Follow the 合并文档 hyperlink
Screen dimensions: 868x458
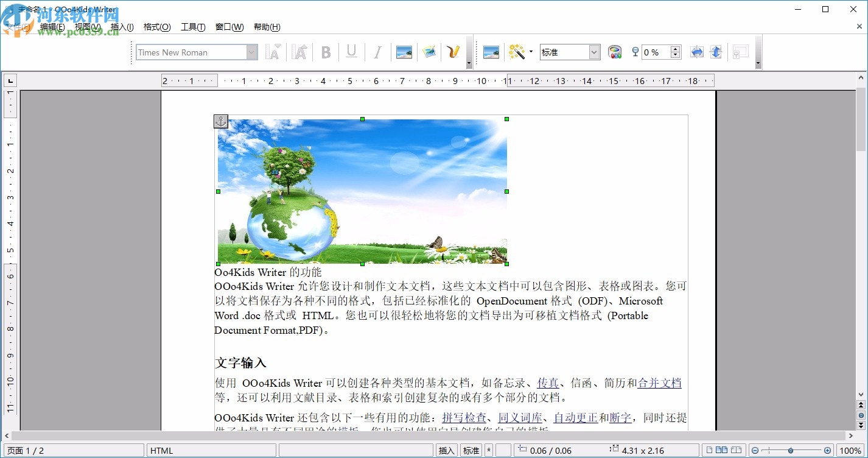point(660,383)
